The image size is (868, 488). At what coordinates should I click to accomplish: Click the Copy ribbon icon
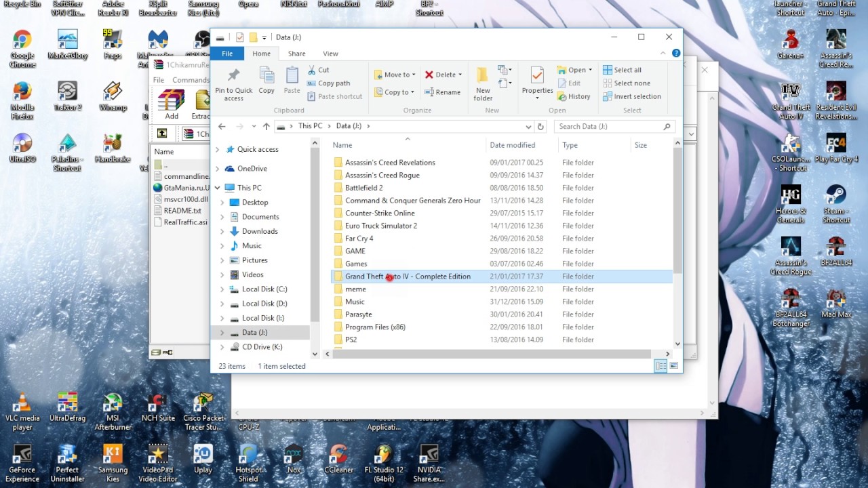click(267, 76)
